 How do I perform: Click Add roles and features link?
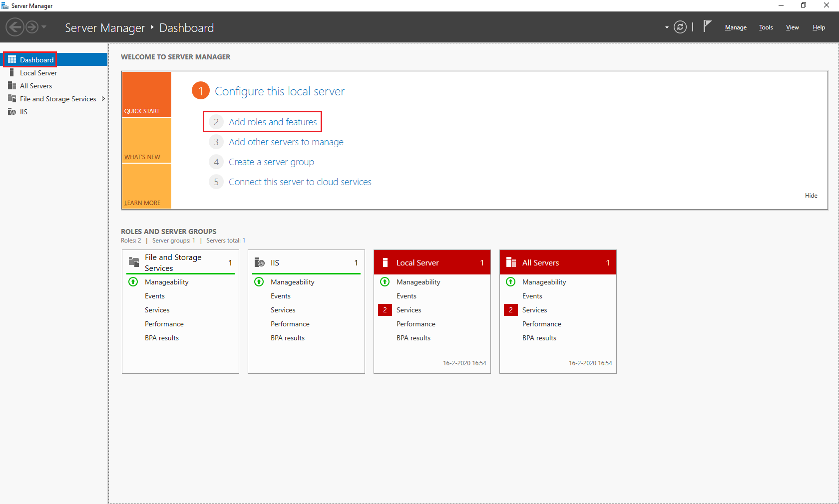[x=273, y=122]
